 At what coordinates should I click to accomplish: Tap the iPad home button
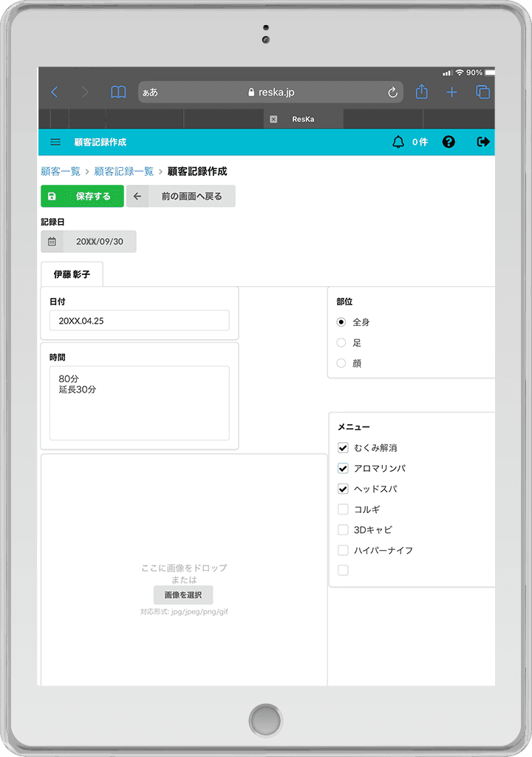[265, 721]
